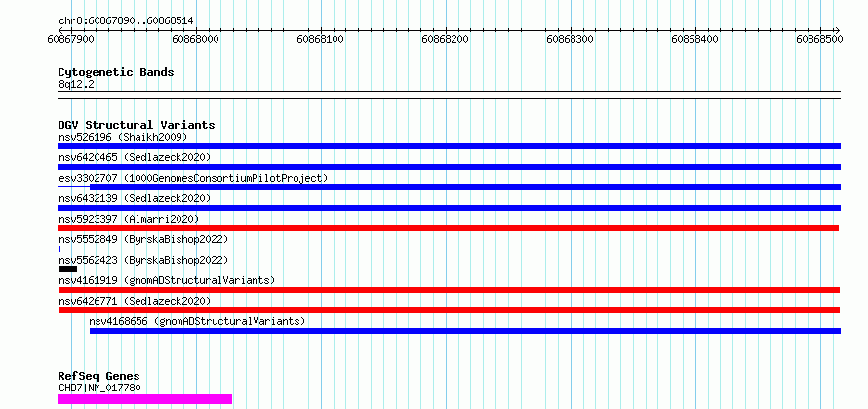Image resolution: width=868 pixels, height=409 pixels.
Task: Click the nsv6426771 red variant bar
Action: (449, 310)
